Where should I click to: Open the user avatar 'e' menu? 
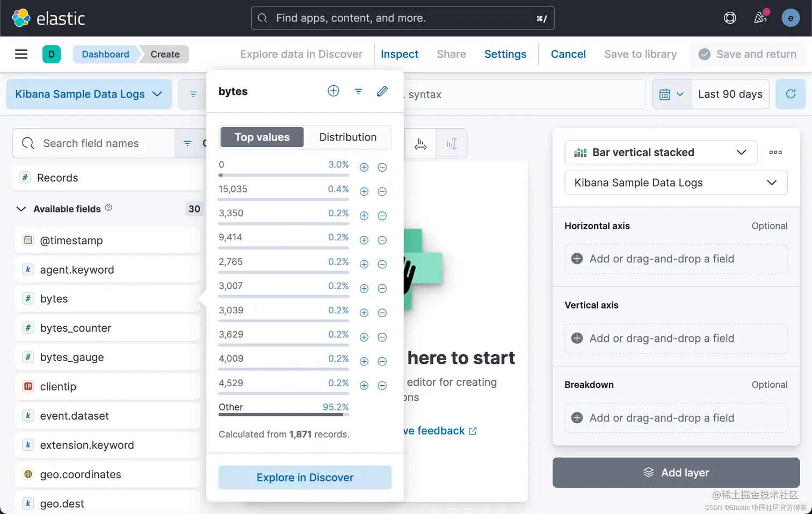pos(790,18)
